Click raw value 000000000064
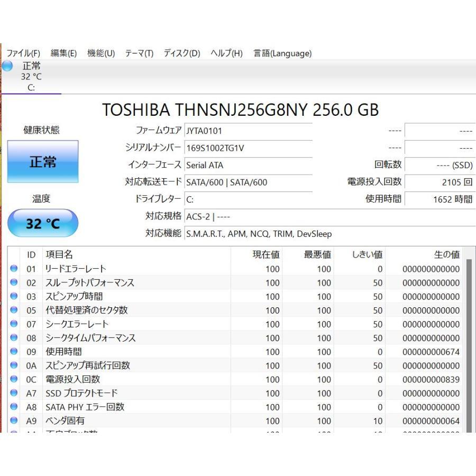476x476 pixels. tap(431, 421)
